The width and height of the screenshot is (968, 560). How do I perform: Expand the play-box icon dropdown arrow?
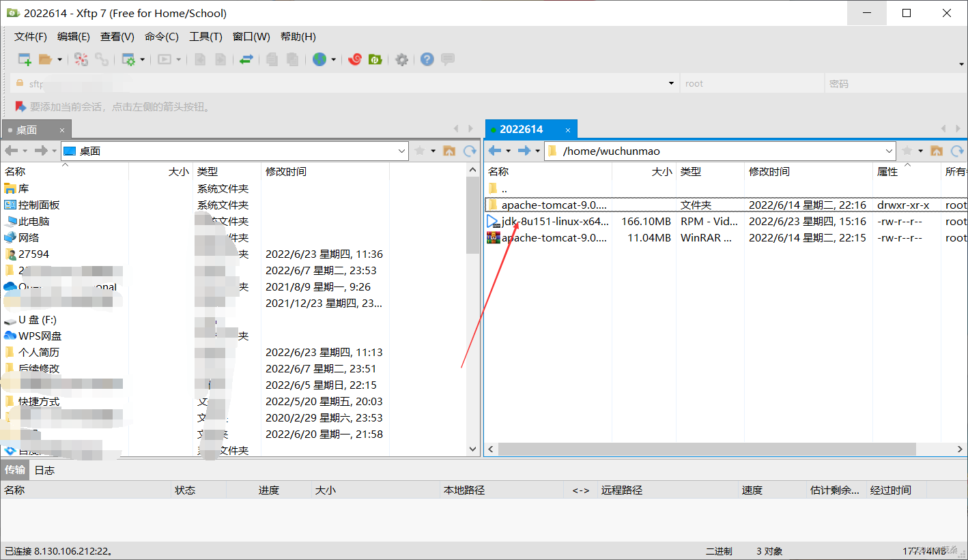tap(178, 59)
